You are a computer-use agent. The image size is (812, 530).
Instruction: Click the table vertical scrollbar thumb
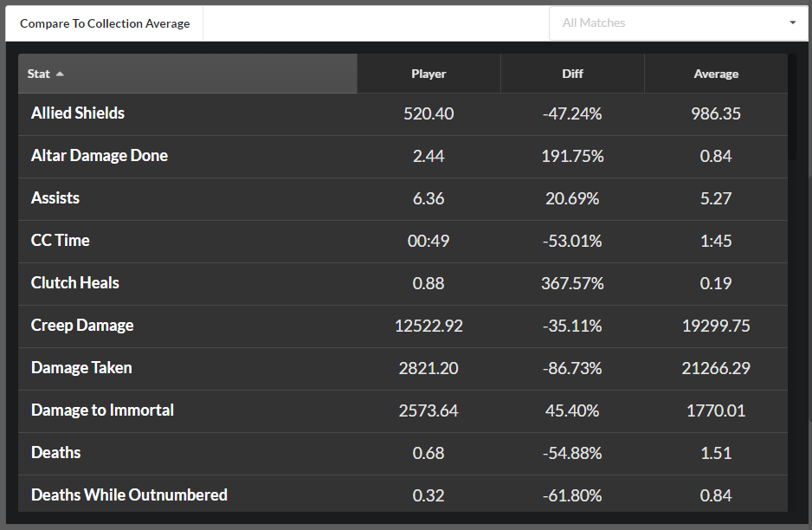[792, 107]
